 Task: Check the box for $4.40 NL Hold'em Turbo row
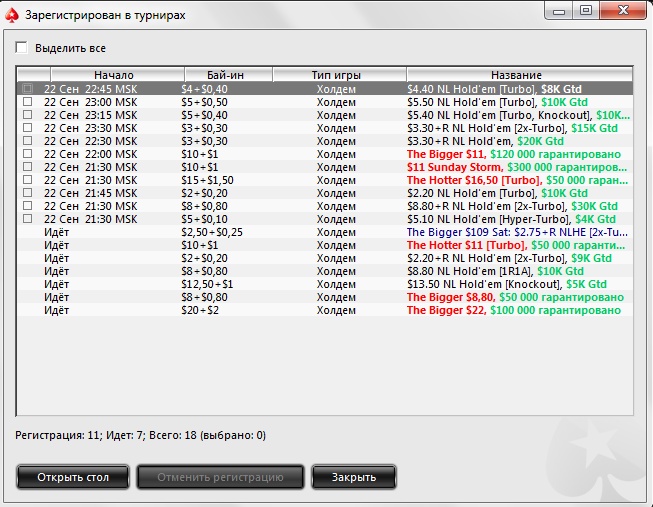27,88
